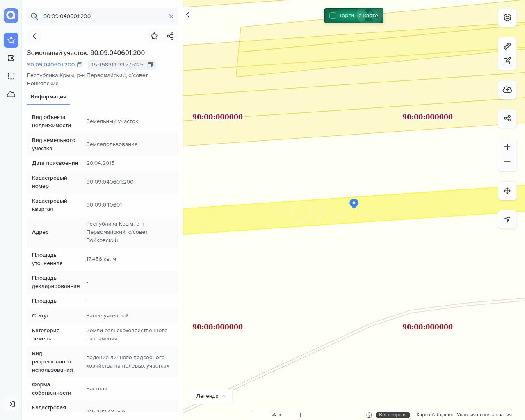Share the map via right toolbar
The height and width of the screenshot is (420, 525).
[x=507, y=119]
